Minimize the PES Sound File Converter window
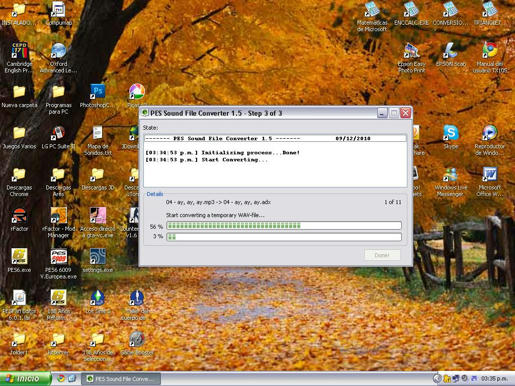 point(382,113)
